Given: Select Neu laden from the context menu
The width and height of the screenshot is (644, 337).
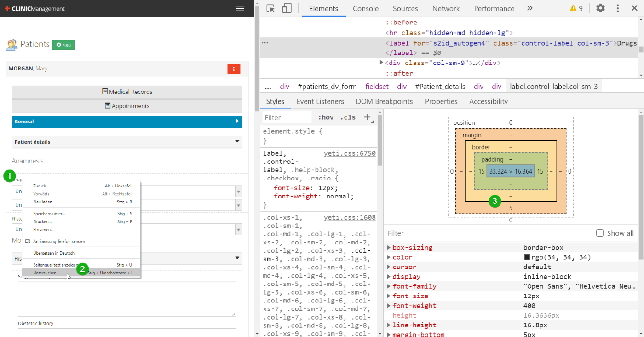Looking at the screenshot, I should tap(81, 202).
